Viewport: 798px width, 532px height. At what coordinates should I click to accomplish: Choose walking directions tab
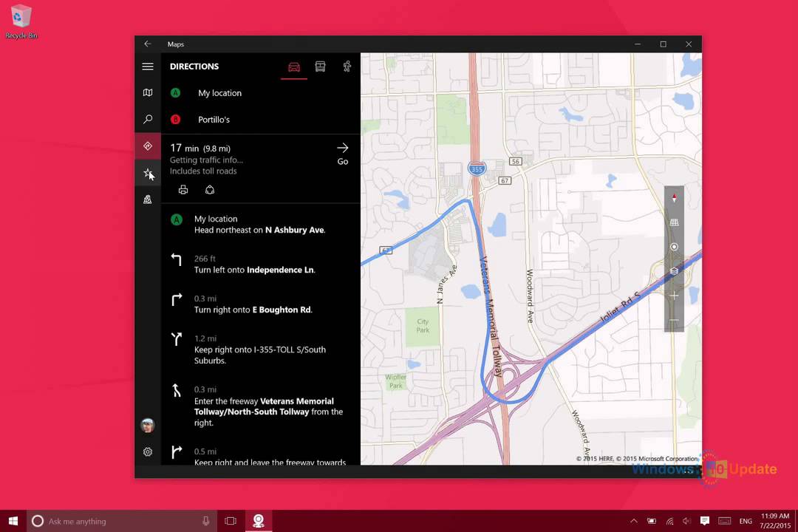tap(347, 66)
